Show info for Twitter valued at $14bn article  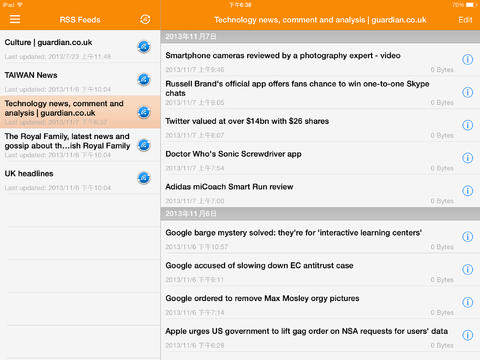(468, 125)
